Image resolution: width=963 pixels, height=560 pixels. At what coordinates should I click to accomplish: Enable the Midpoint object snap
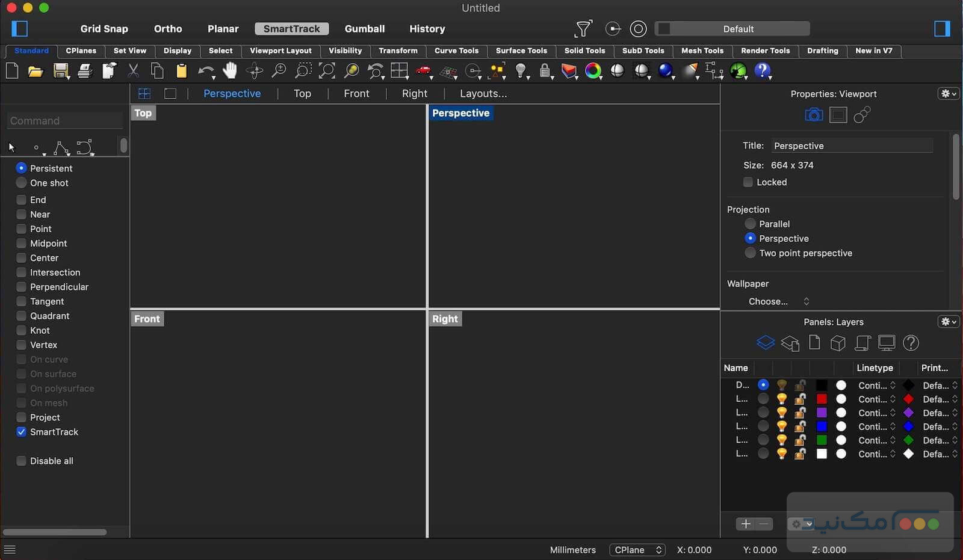point(22,244)
